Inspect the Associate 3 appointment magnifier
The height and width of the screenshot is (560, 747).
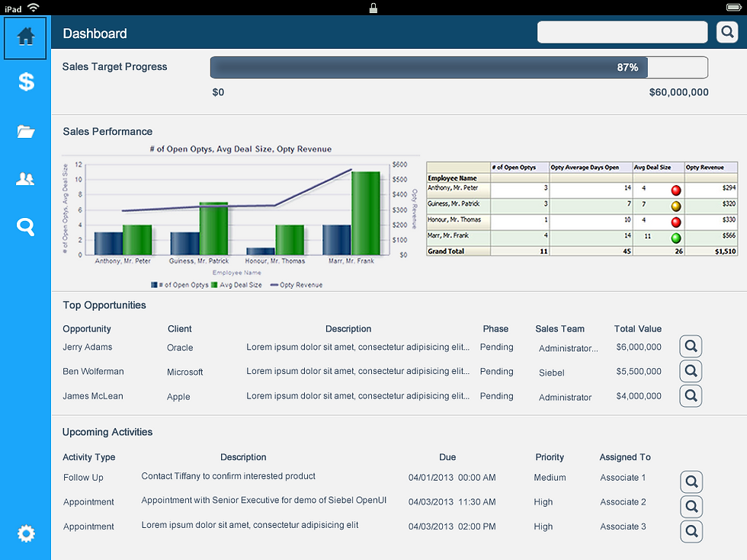(691, 532)
